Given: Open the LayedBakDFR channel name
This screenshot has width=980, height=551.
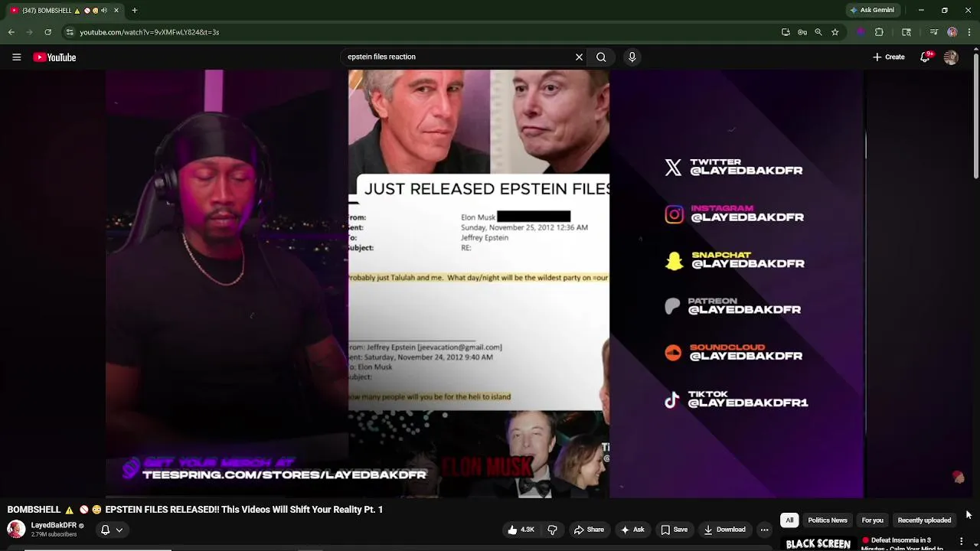Looking at the screenshot, I should pos(54,525).
